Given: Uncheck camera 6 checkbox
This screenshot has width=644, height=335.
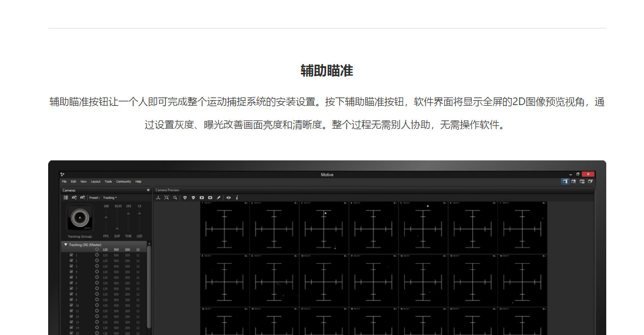Looking at the screenshot, I should point(71,283).
